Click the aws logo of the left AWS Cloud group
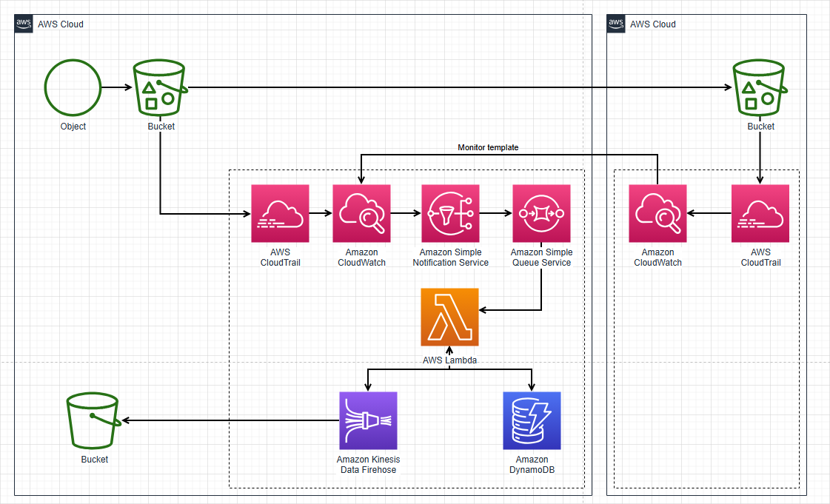Image resolution: width=830 pixels, height=504 pixels. [24, 24]
